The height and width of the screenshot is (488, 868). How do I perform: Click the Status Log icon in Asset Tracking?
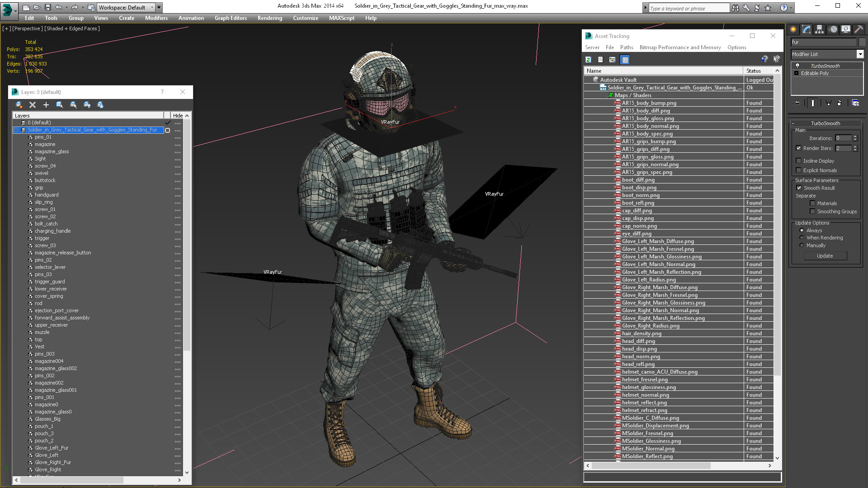(x=600, y=60)
